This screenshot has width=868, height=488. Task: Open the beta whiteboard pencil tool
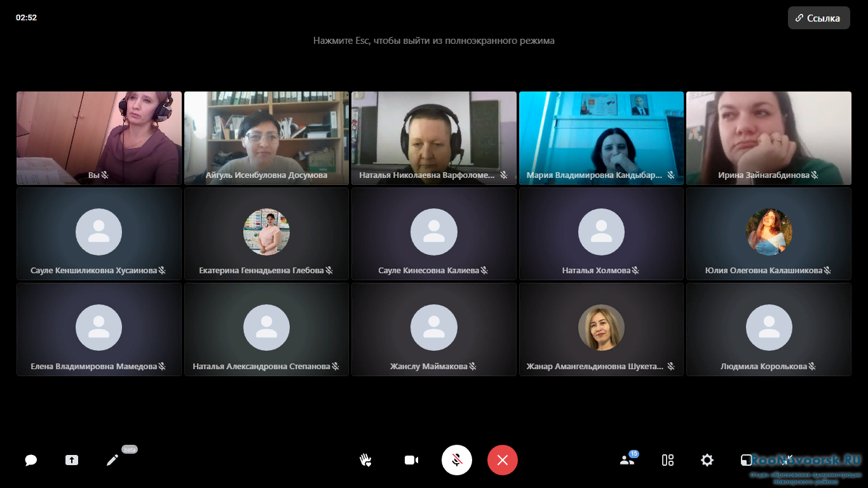pyautogui.click(x=112, y=460)
